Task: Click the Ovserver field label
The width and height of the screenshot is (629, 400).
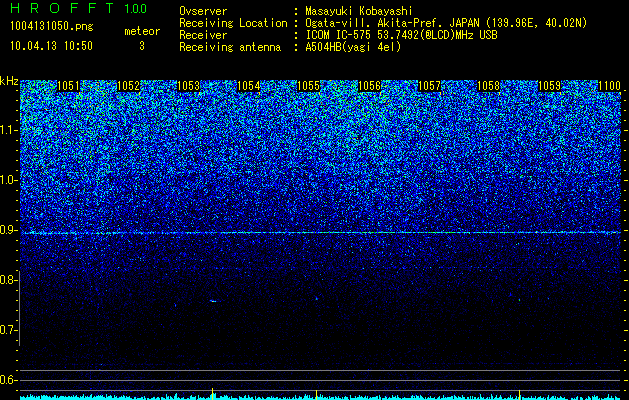Action: click(x=203, y=11)
